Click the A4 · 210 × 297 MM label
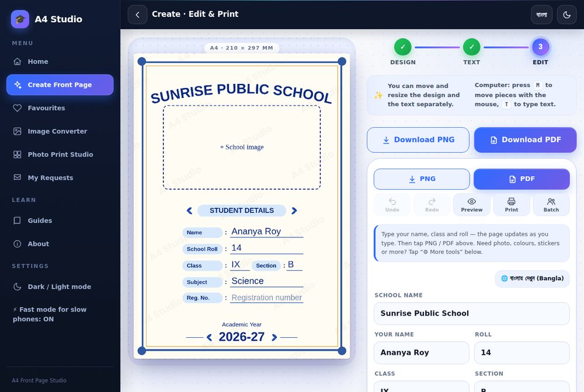This screenshot has width=584, height=392. point(242,48)
